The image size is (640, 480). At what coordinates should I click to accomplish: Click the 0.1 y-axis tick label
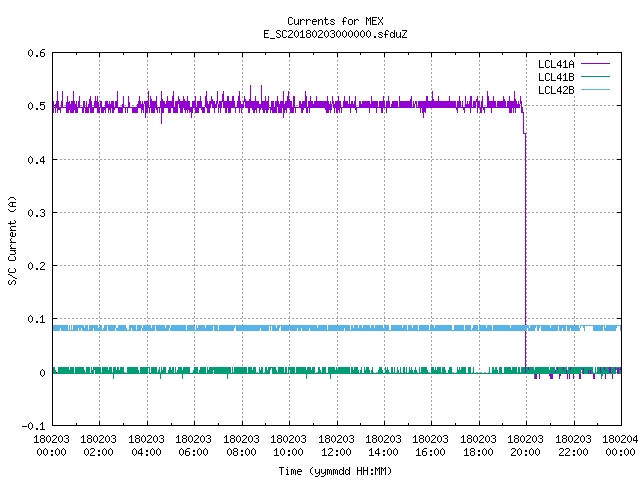click(36, 319)
